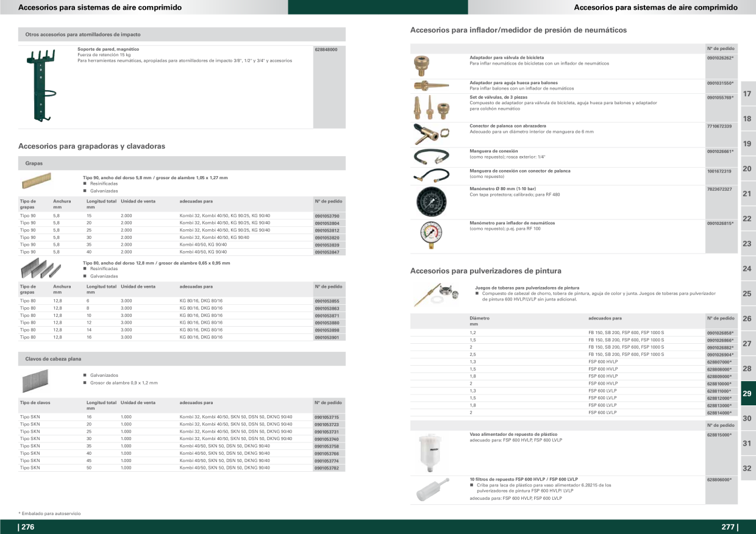Click order number 0901053901
The height and width of the screenshot is (534, 756).
tap(327, 337)
